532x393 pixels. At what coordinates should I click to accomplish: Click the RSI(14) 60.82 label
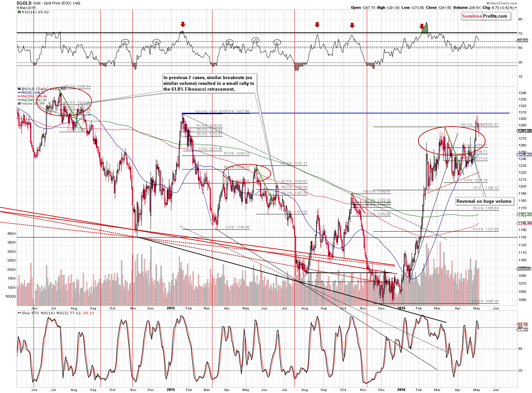pyautogui.click(x=35, y=12)
